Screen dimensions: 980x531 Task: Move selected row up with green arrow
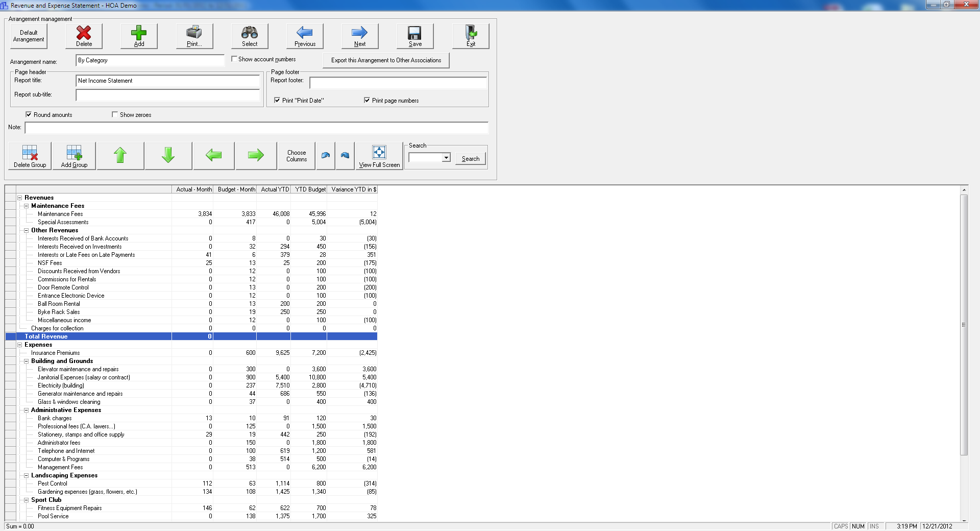(x=120, y=155)
